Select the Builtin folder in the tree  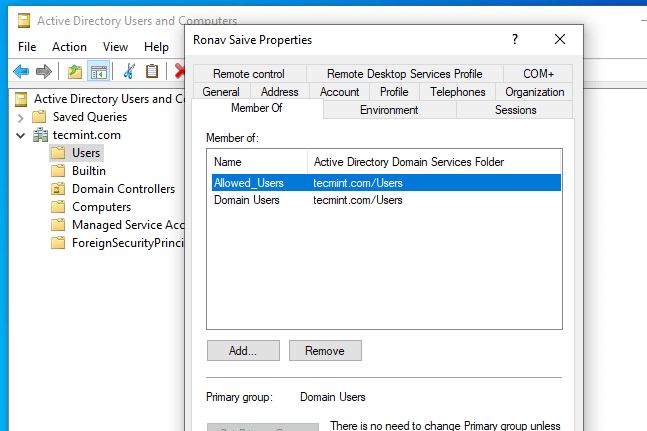pyautogui.click(x=89, y=171)
